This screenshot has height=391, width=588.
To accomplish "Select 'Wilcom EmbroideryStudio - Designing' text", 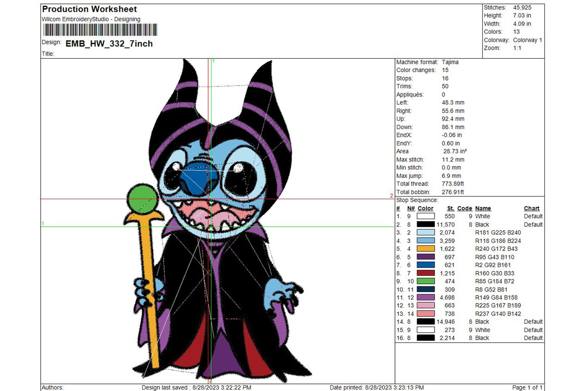I will coord(91,19).
